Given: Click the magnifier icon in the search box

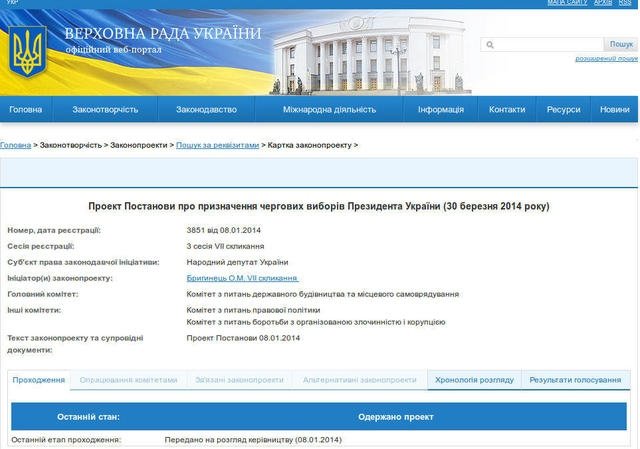Looking at the screenshot, I should (489, 45).
